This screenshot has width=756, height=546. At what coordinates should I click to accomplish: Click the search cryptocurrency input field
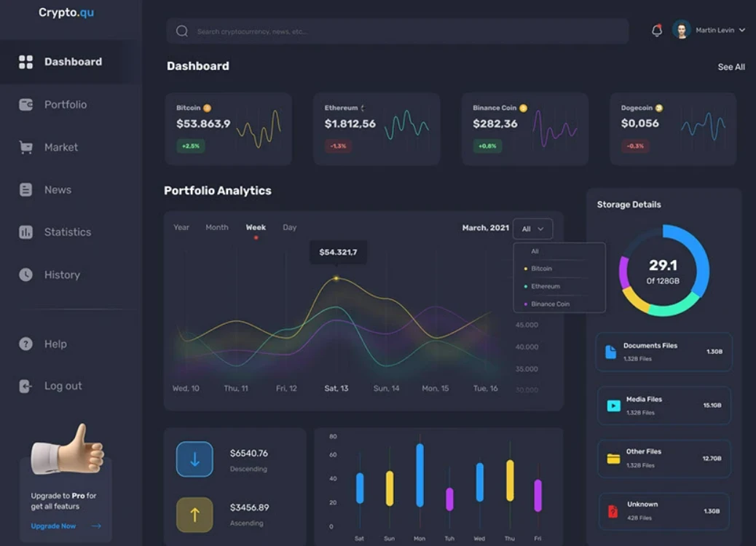point(397,31)
